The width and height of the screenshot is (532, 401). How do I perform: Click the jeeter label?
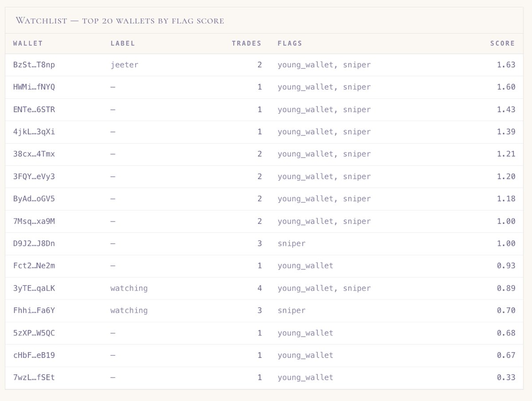tap(125, 65)
